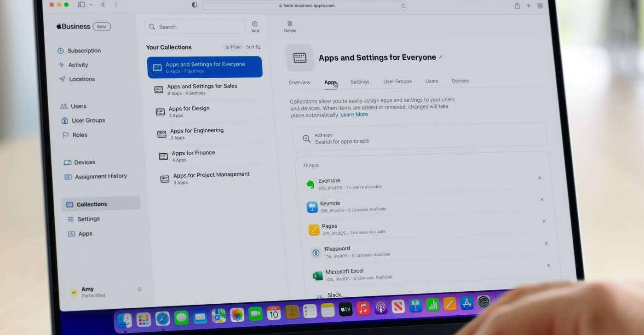The image size is (644, 335).
Task: Click the Apple Business logo
Action: tap(74, 26)
